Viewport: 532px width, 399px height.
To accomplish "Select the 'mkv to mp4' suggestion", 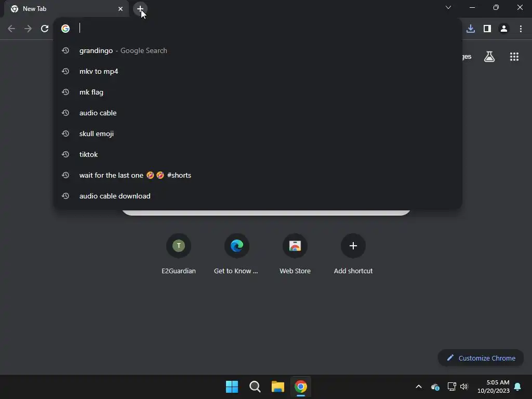I will 258,71.
